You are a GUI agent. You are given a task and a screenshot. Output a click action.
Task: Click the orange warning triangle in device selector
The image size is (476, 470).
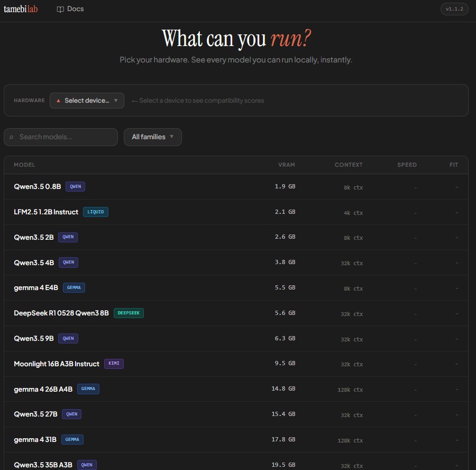tap(58, 101)
